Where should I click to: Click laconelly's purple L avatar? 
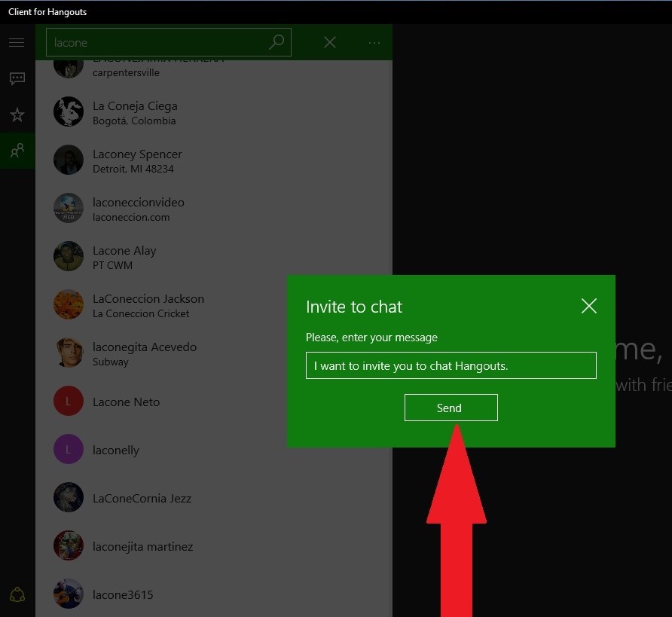click(x=68, y=449)
